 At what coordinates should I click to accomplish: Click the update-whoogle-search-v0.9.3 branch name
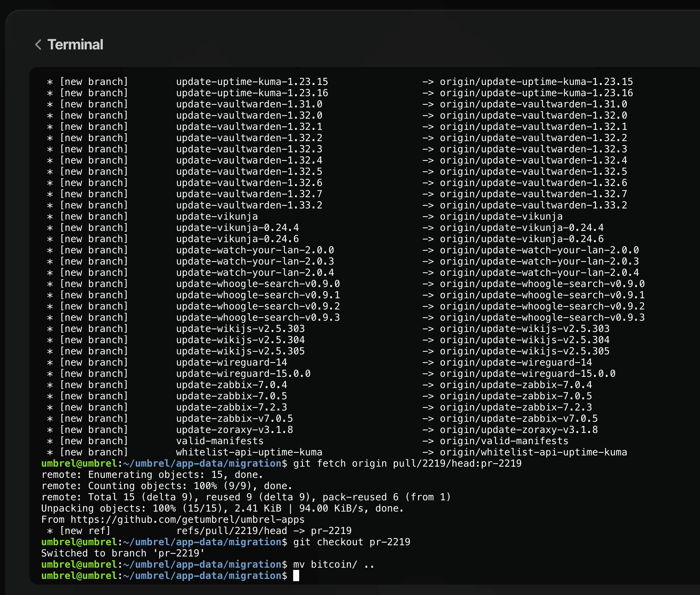tap(258, 317)
